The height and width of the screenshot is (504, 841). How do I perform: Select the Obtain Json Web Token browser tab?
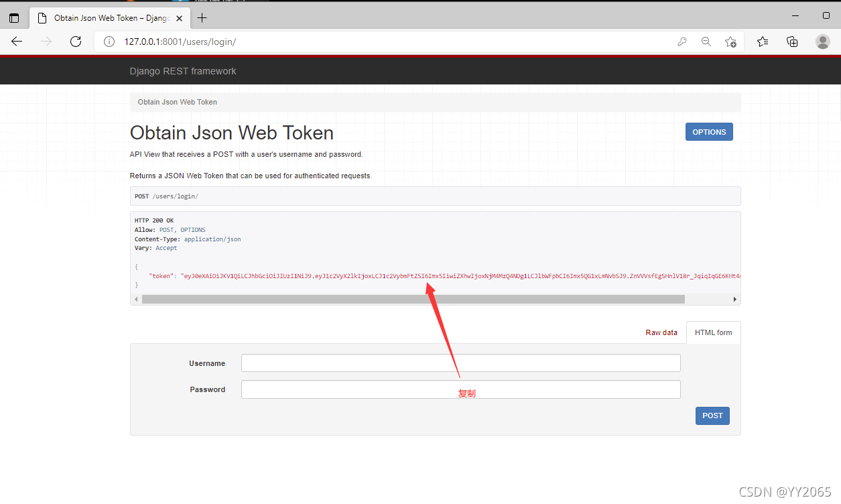111,18
